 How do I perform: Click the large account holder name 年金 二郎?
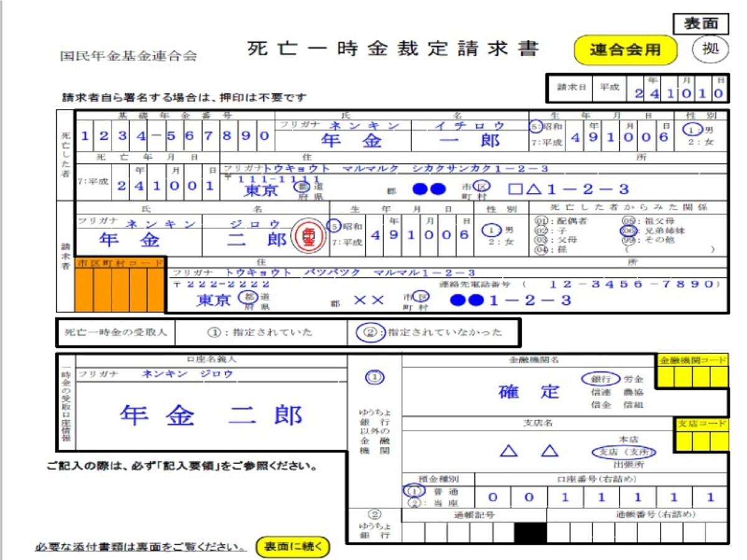tap(211, 415)
